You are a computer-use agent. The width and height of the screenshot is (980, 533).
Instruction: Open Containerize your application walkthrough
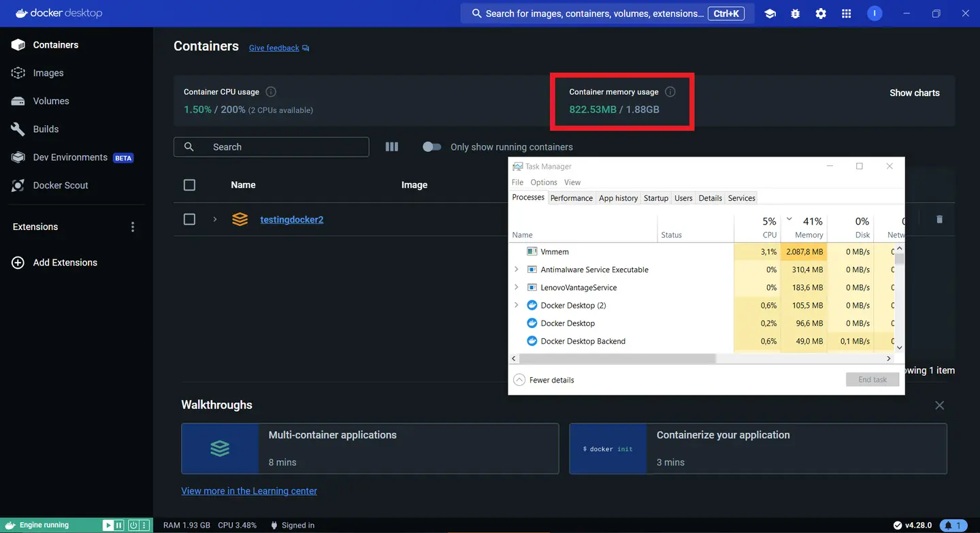pos(758,449)
